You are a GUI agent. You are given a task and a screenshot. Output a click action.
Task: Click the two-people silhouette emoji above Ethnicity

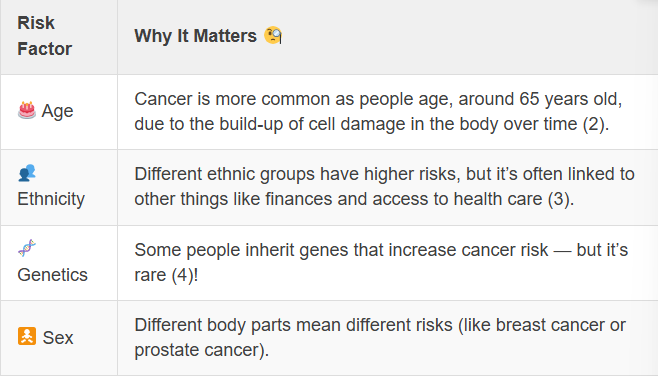tap(27, 172)
